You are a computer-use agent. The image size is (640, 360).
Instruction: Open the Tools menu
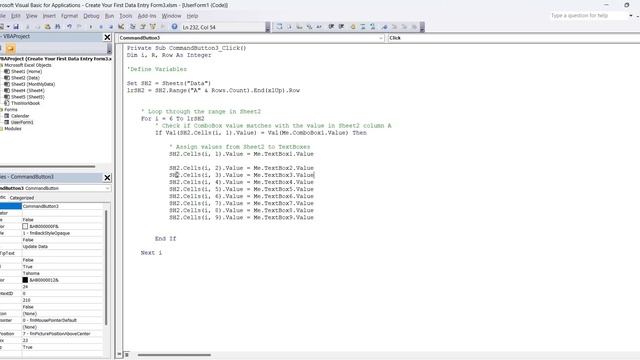pyautogui.click(x=126, y=16)
